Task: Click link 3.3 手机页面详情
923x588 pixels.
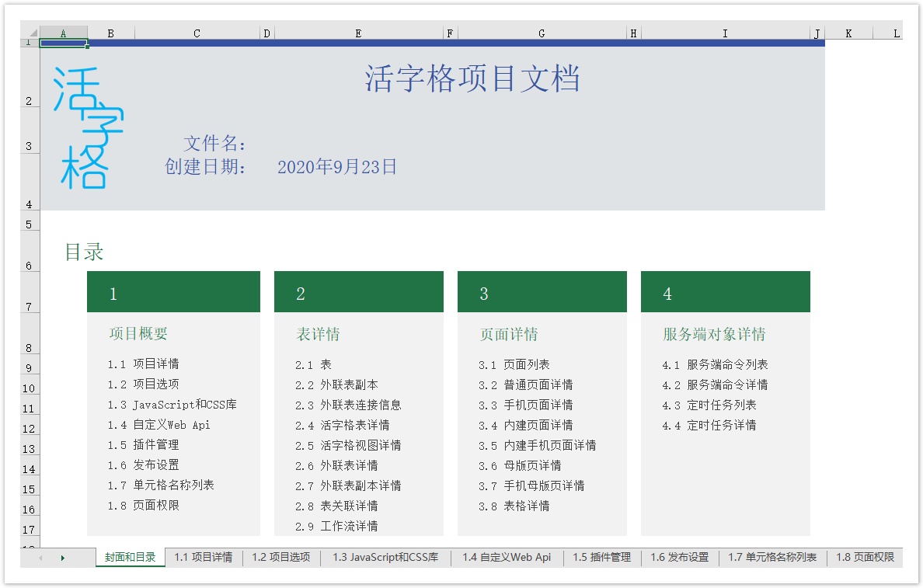Action: [x=526, y=405]
